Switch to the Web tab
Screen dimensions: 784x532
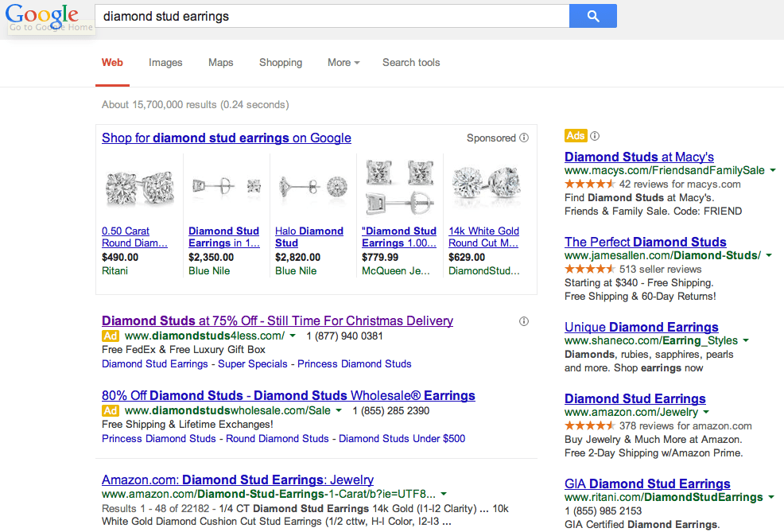[x=112, y=63]
